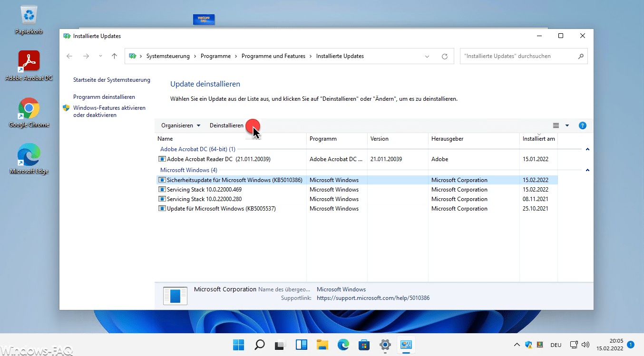Screen dimensions: 644x356
Task: Open Adobe Acrobat DC desktop shortcut
Action: coord(29,66)
